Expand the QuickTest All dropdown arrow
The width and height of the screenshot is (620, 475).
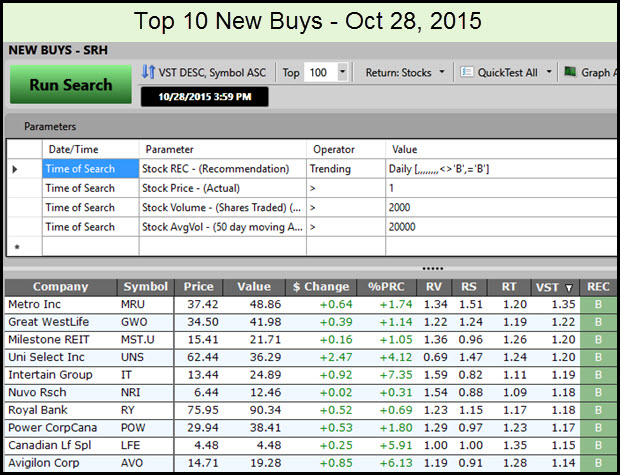pyautogui.click(x=549, y=72)
